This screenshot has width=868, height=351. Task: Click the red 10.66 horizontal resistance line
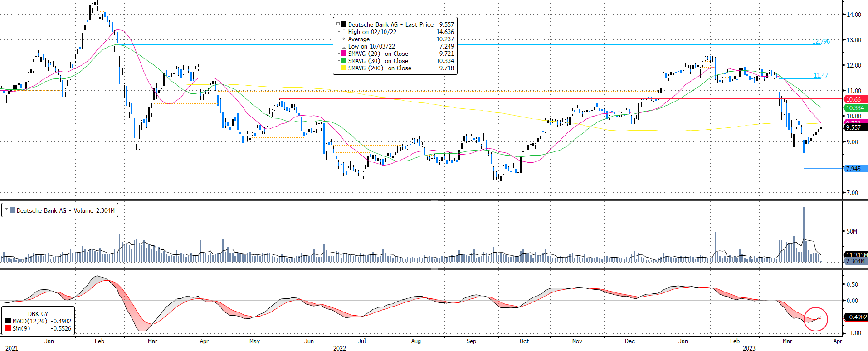[x=561, y=99]
